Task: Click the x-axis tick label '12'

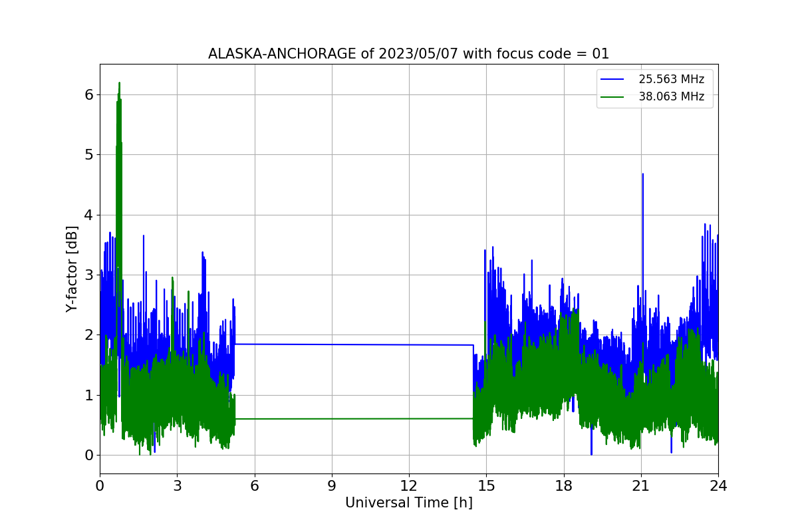Action: [x=409, y=485]
